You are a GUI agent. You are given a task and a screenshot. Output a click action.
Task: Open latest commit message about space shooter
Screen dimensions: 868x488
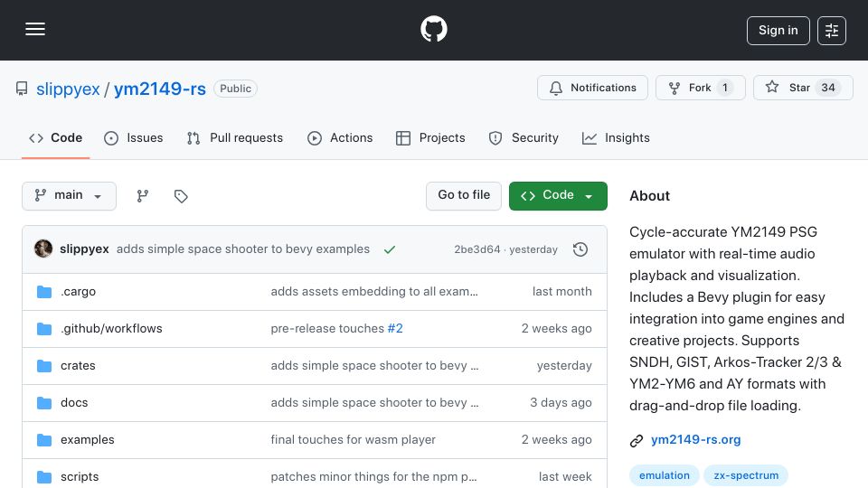pyautogui.click(x=243, y=249)
